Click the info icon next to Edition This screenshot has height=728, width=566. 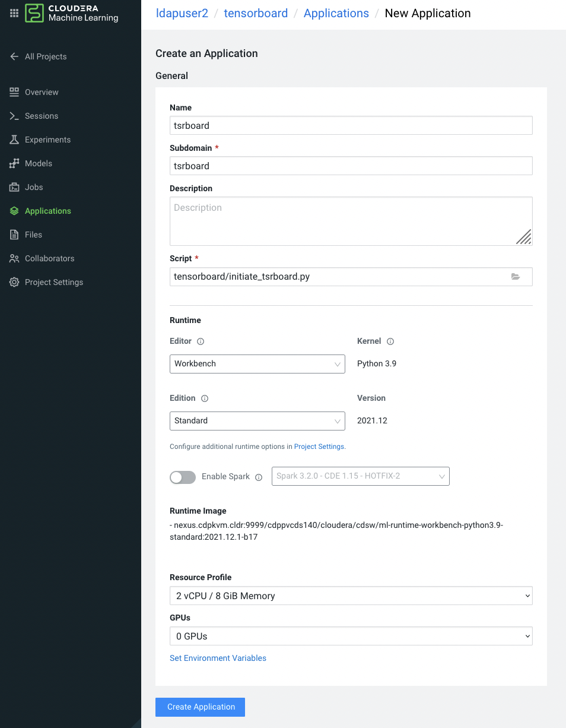pyautogui.click(x=205, y=398)
